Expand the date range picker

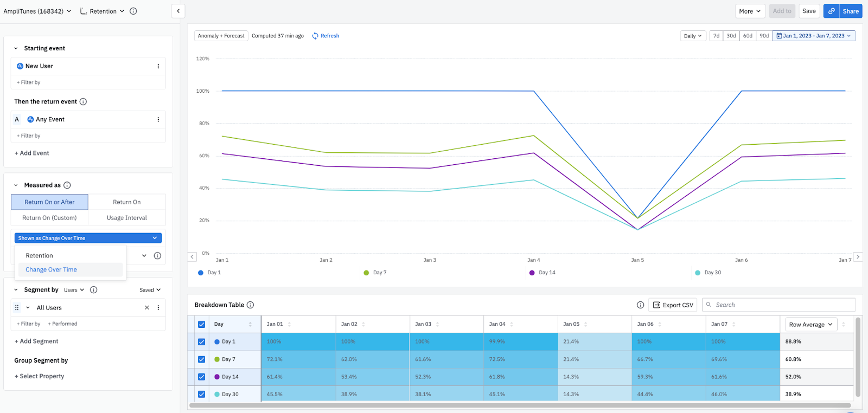point(813,36)
